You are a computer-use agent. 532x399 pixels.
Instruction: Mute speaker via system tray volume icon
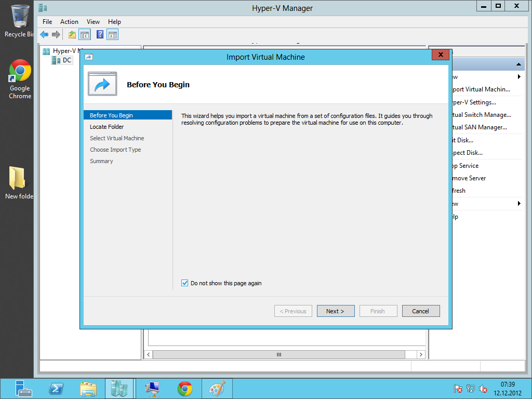pyautogui.click(x=483, y=389)
